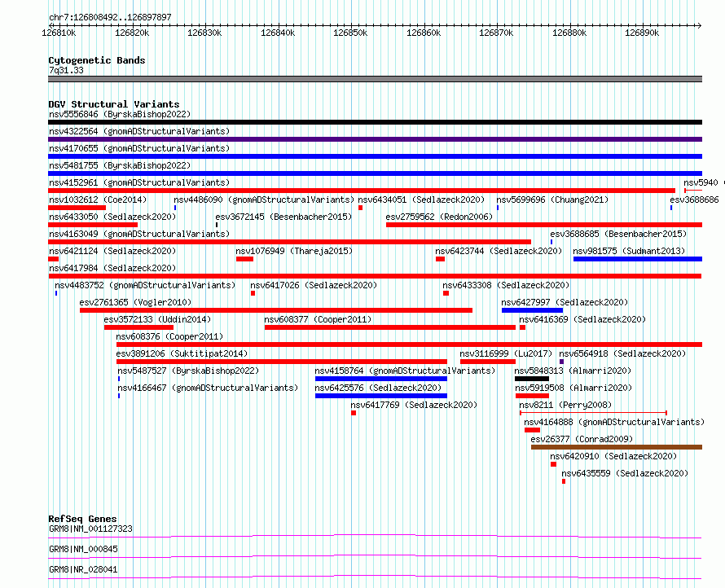Open nsv4322564 (gnomADStructuralVariants) label
Image resolution: width=725 pixels, height=588 pixels.
tap(139, 131)
